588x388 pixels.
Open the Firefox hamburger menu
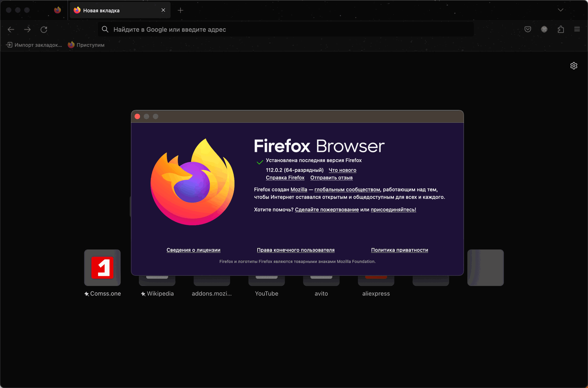[577, 29]
